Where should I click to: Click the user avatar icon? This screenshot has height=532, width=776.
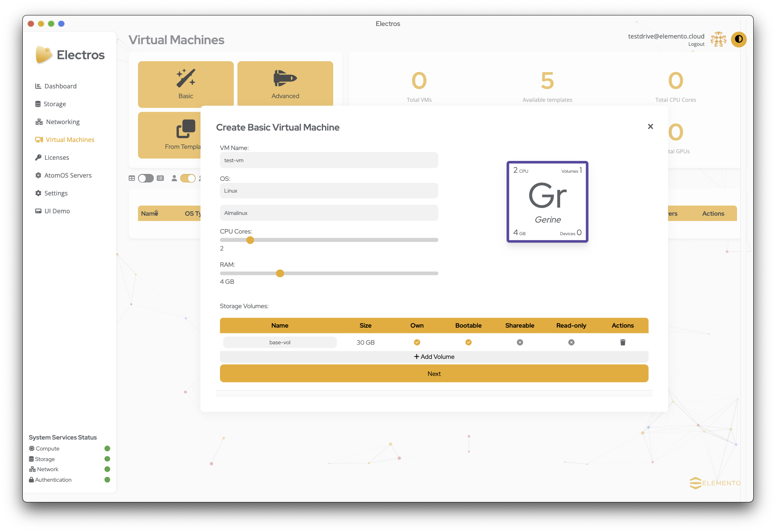click(718, 39)
